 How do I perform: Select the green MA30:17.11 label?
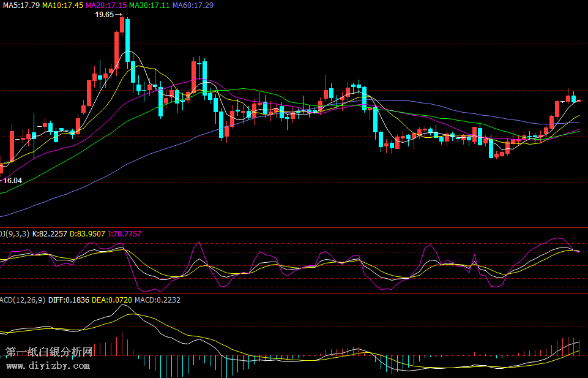149,5
